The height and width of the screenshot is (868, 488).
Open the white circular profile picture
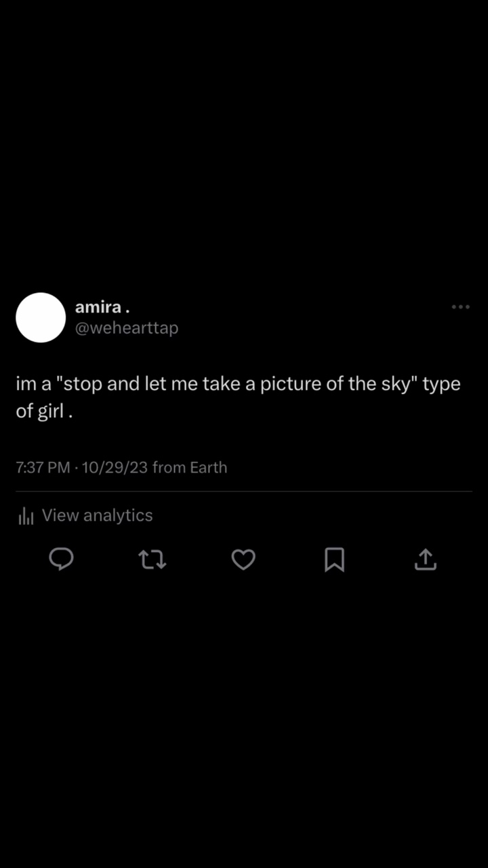click(x=41, y=317)
